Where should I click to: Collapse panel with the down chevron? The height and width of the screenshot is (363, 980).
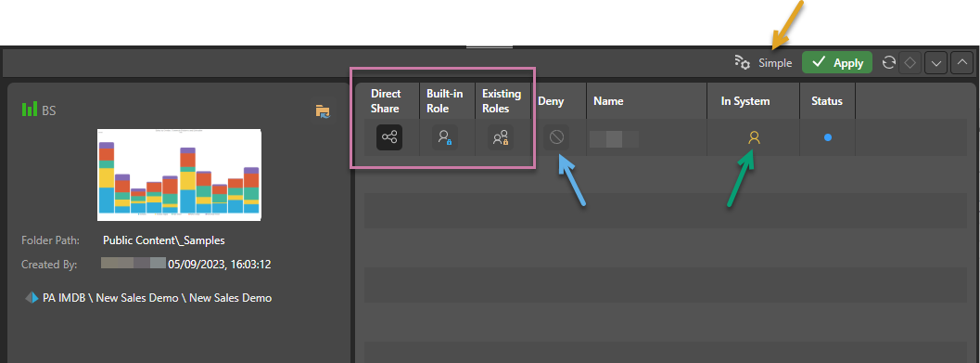point(936,62)
